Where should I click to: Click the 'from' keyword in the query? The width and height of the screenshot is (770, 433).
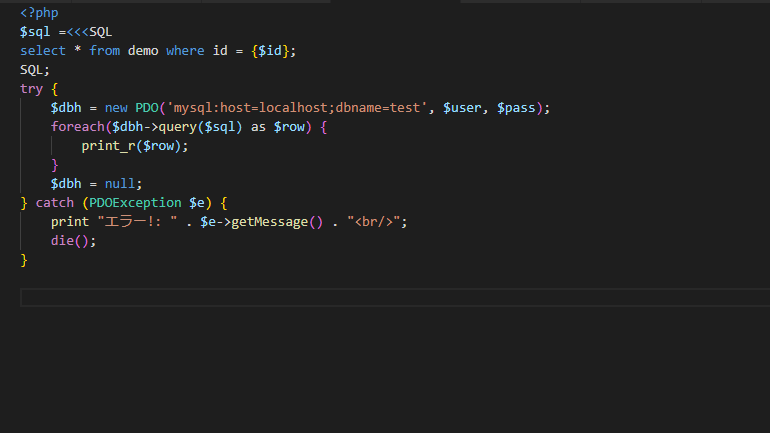coord(105,51)
